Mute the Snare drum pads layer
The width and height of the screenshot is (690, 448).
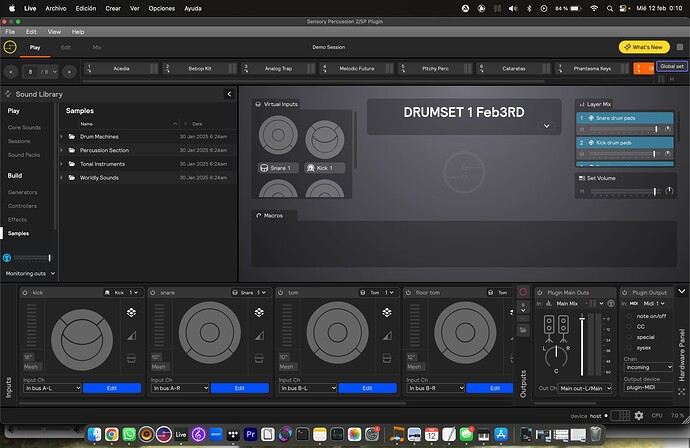582,129
